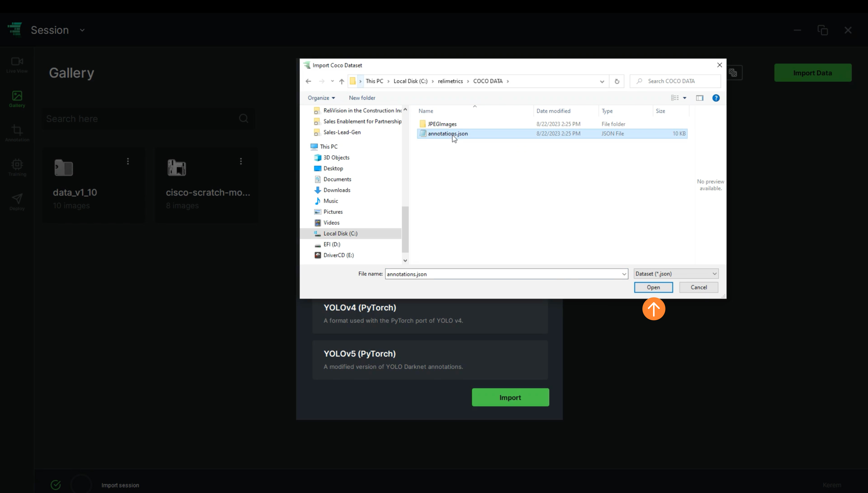Select the Gallery sidebar icon
868x493 pixels.
[x=17, y=99]
